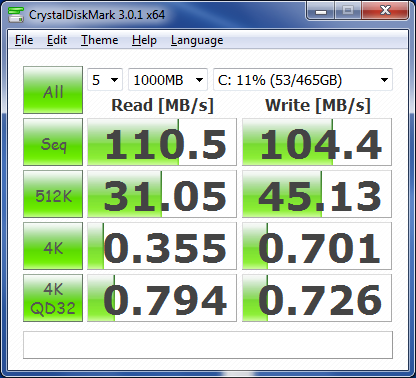
Task: Open the test count dropdown showing 5
Action: point(105,80)
